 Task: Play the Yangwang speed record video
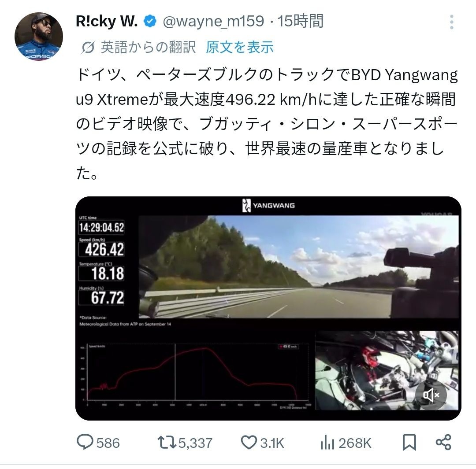[x=268, y=308]
